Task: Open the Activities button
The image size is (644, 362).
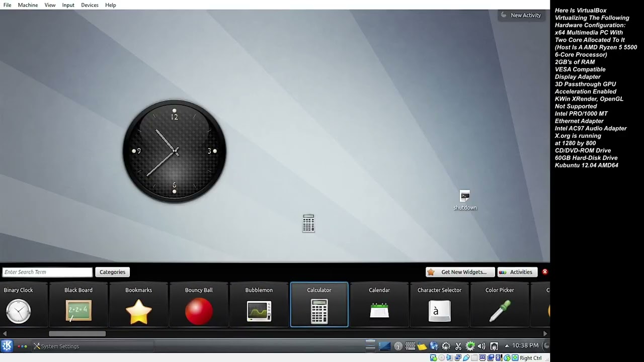Action: click(x=517, y=272)
